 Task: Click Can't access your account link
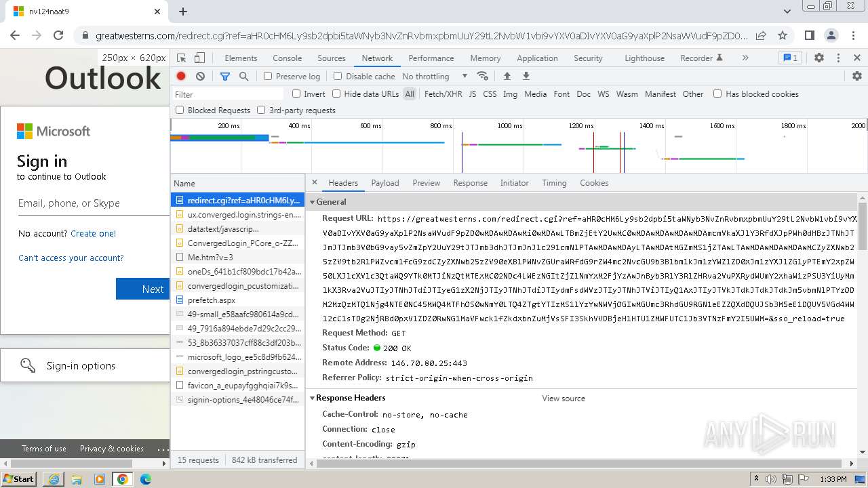71,258
